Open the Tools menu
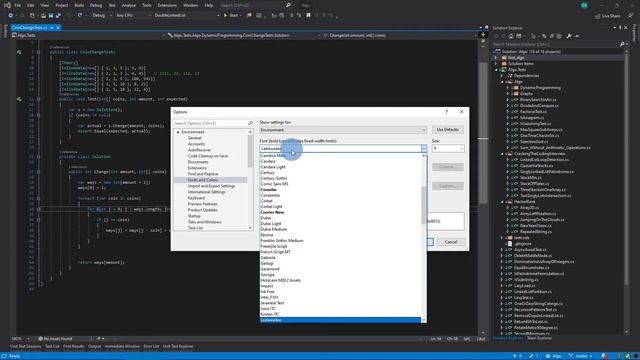Viewport: 640px width, 360px height. 147,5
